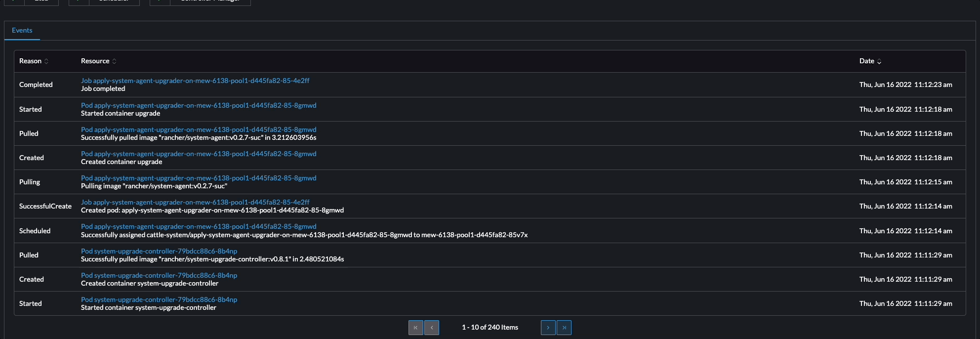This screenshot has width=980, height=339.
Task: Open the Pod link in the Pulling image row
Action: [199, 178]
